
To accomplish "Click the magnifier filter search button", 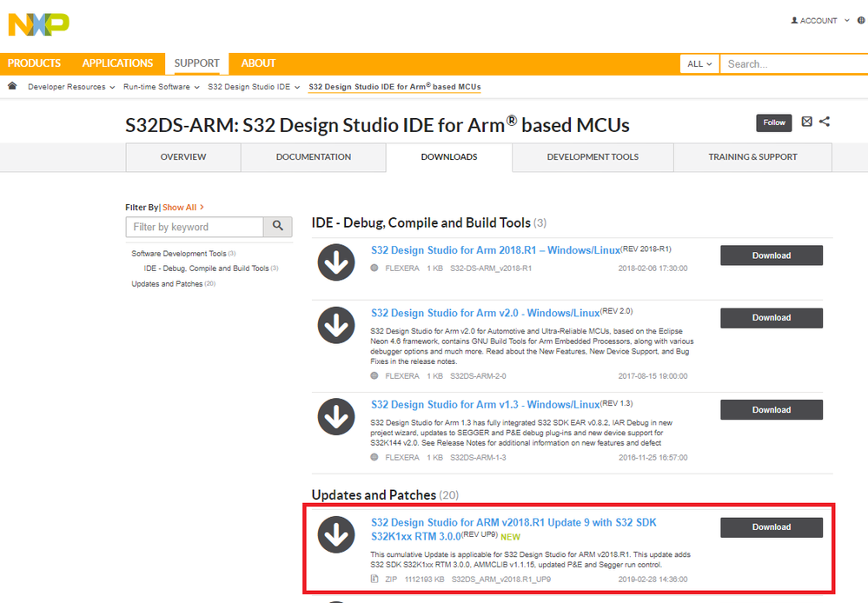I will (x=278, y=227).
